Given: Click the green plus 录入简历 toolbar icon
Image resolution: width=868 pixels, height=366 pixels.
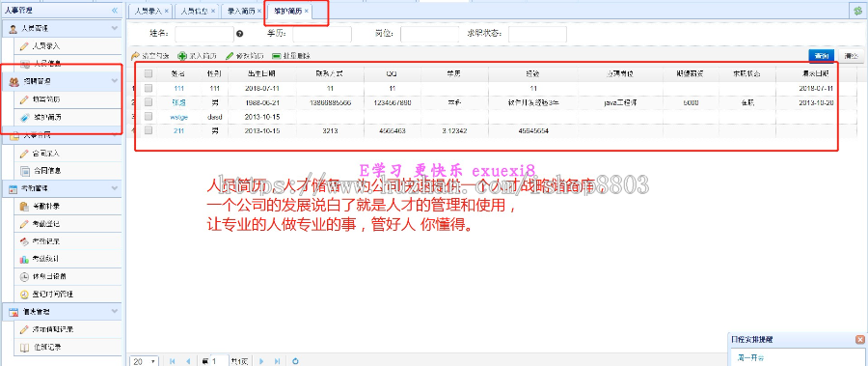Looking at the screenshot, I should 181,56.
